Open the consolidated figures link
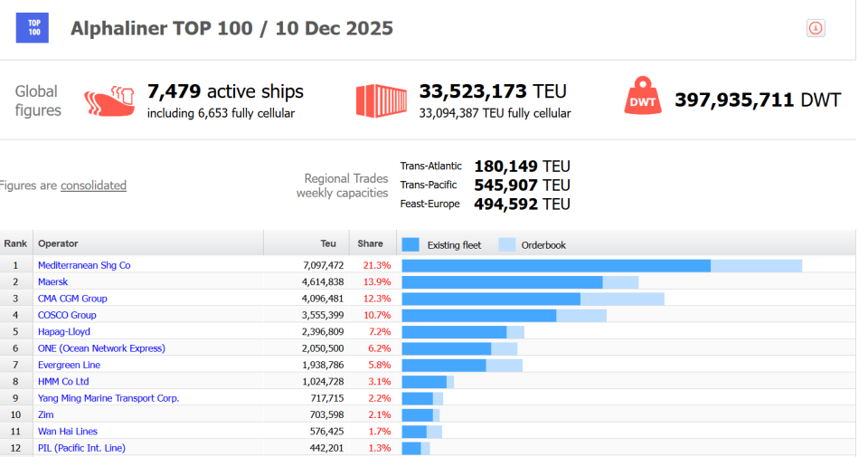Screen dimensions: 868x457 coord(93,186)
